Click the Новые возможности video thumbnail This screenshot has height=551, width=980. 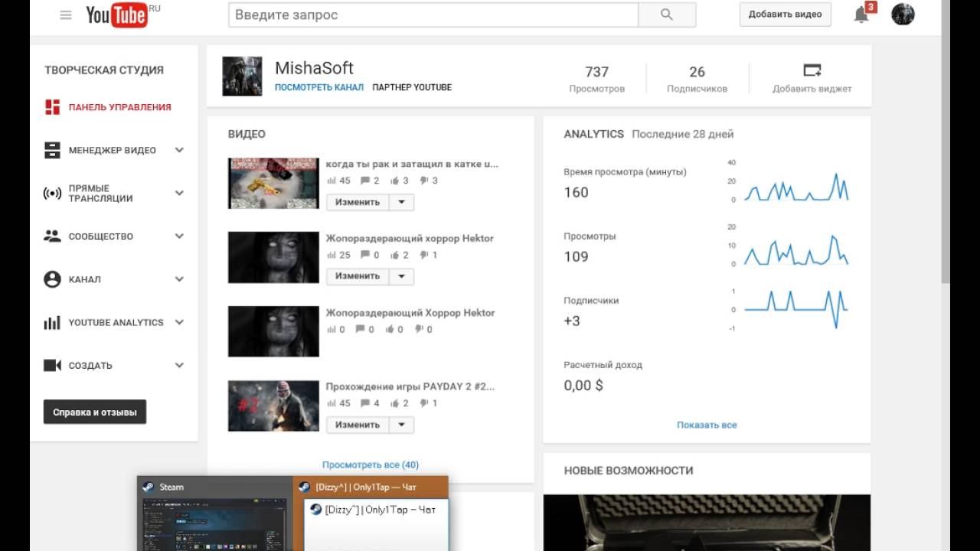(x=707, y=523)
